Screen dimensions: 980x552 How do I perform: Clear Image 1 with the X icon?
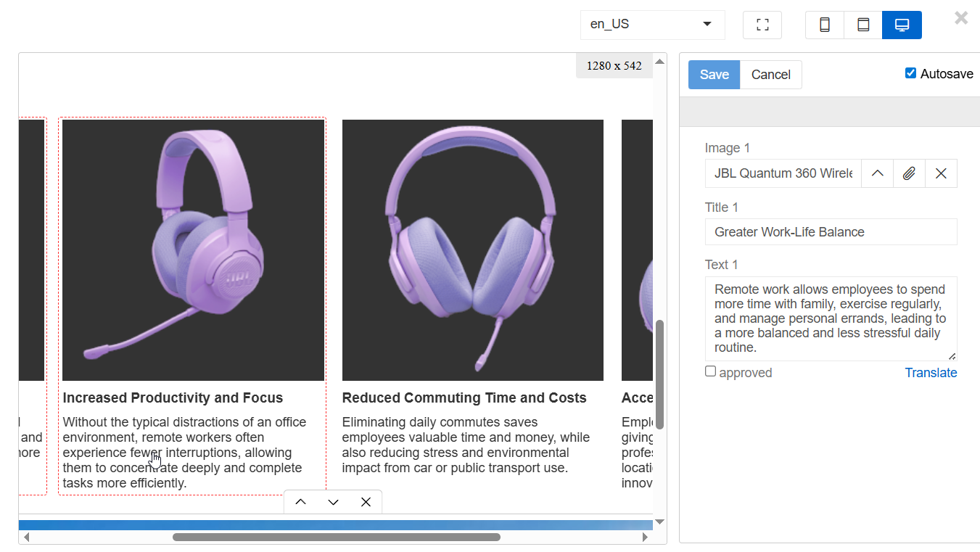[x=941, y=173]
